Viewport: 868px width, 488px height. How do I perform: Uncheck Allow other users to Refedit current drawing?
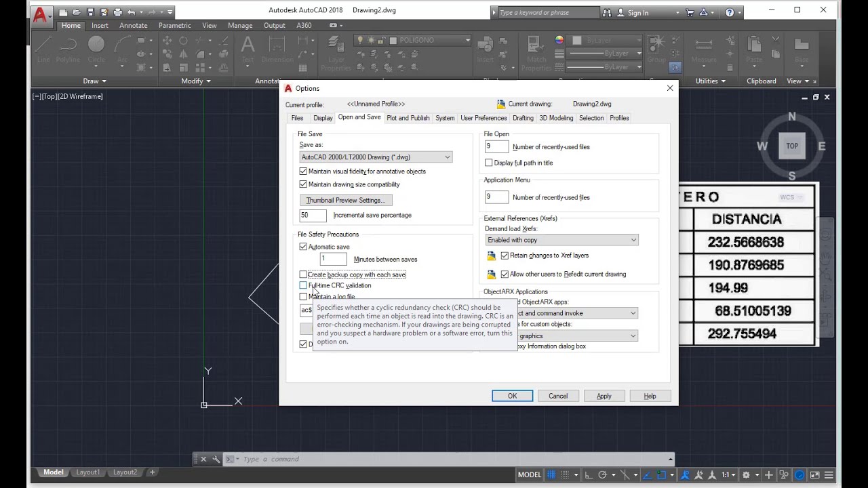pyautogui.click(x=505, y=274)
